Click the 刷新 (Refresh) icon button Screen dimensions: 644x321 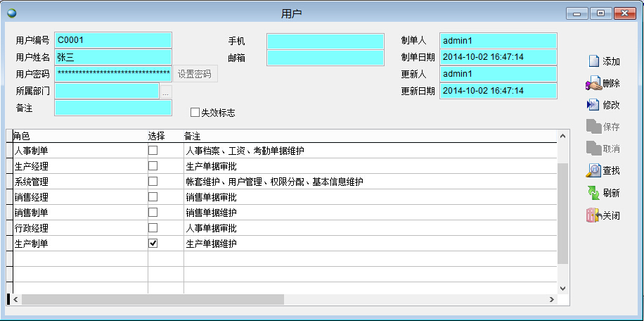coord(594,193)
